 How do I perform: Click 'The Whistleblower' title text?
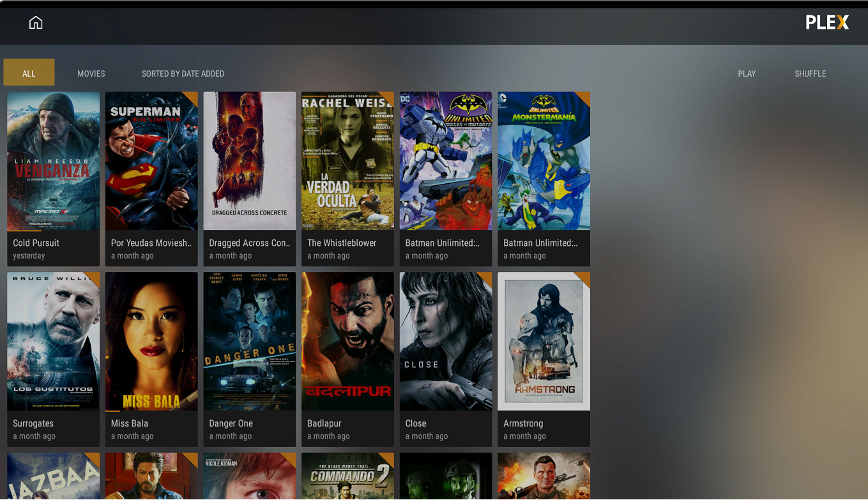[342, 243]
